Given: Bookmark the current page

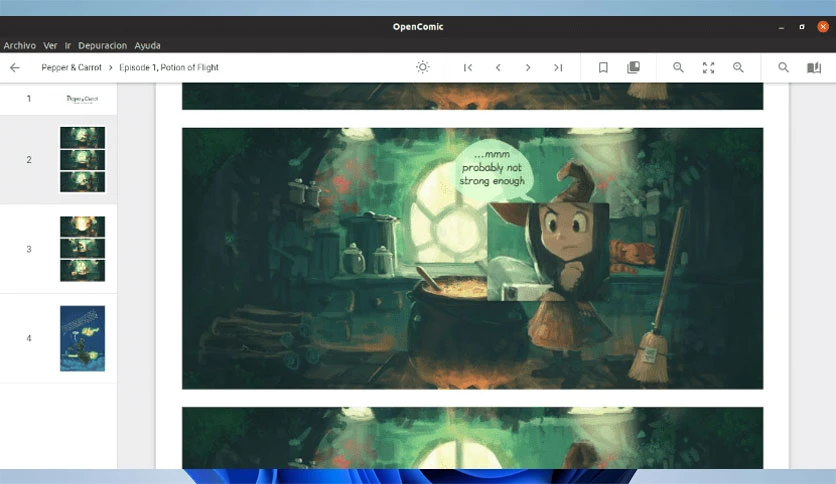Looking at the screenshot, I should [x=603, y=67].
